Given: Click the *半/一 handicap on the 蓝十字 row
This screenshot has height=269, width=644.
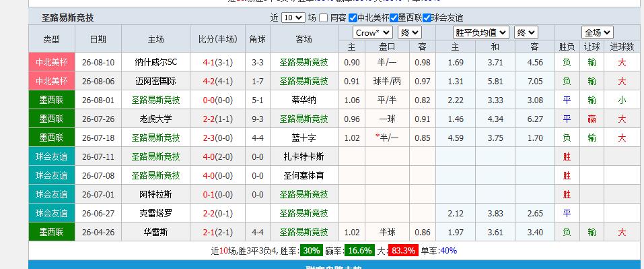Looking at the screenshot, I should click(387, 138).
